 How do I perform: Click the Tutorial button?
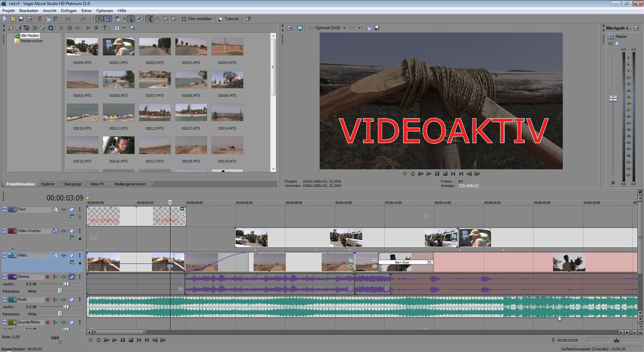point(229,19)
